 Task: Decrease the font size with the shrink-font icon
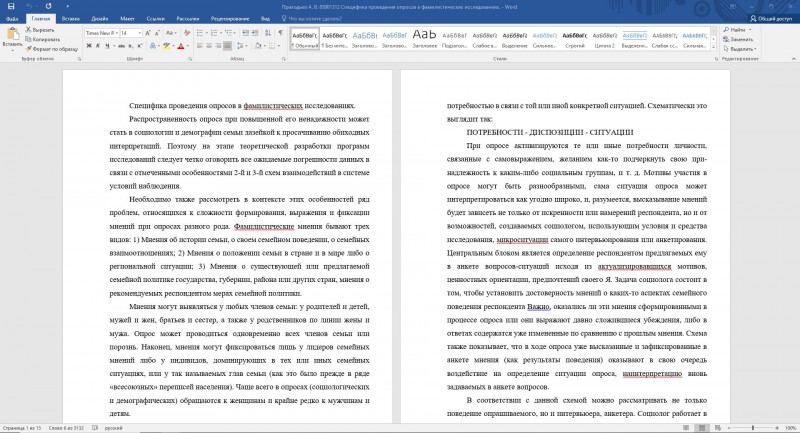coord(157,33)
